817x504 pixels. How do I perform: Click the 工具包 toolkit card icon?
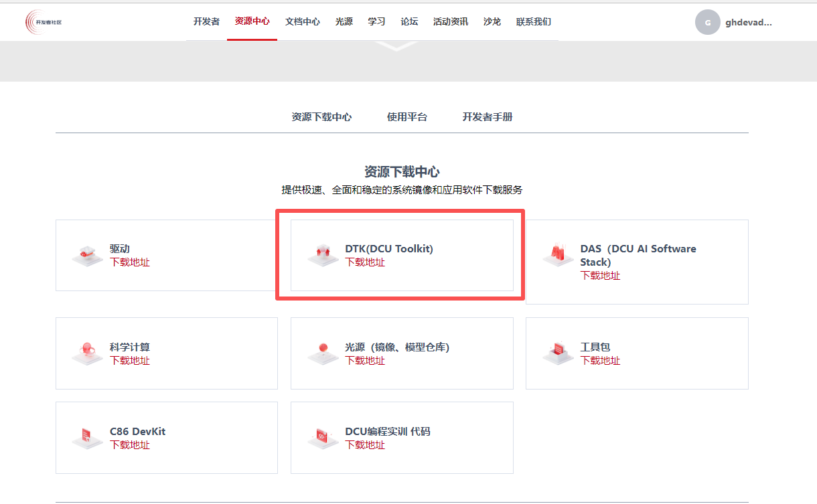[558, 353]
